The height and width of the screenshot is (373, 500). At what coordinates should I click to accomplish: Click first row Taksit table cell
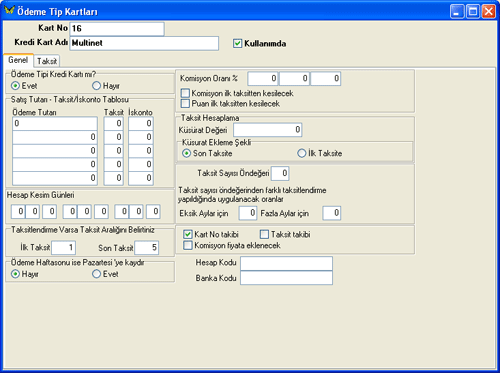(x=114, y=124)
